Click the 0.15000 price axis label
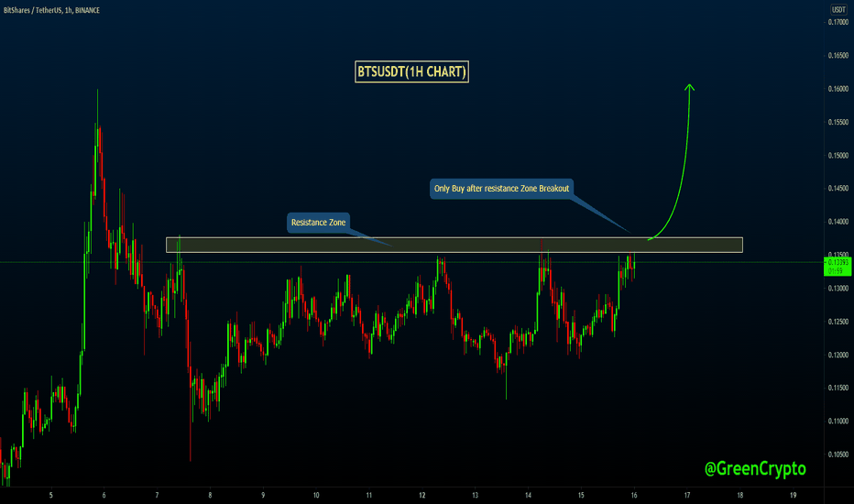Image resolution: width=854 pixels, height=504 pixels. [838, 155]
